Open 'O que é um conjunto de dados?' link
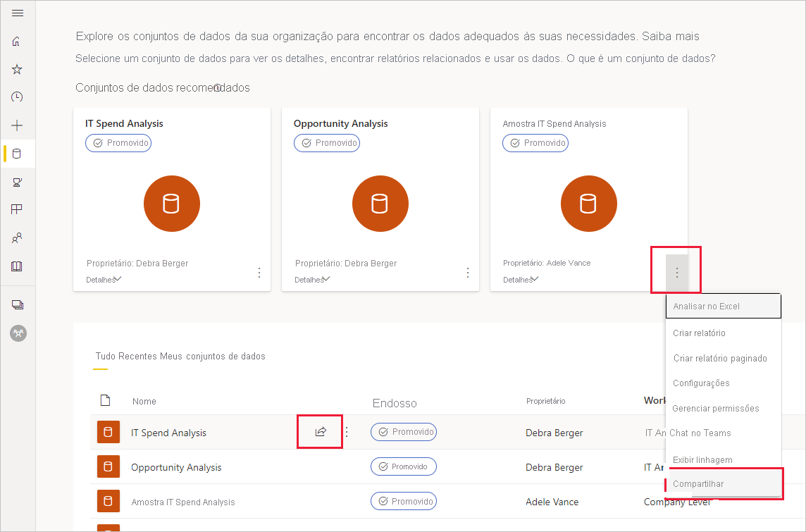Image resolution: width=806 pixels, height=532 pixels. 641,58
